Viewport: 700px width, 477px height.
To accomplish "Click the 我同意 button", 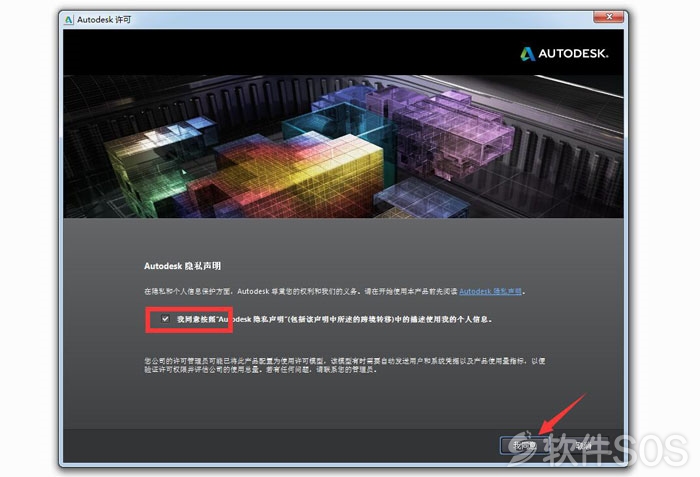I will [524, 445].
